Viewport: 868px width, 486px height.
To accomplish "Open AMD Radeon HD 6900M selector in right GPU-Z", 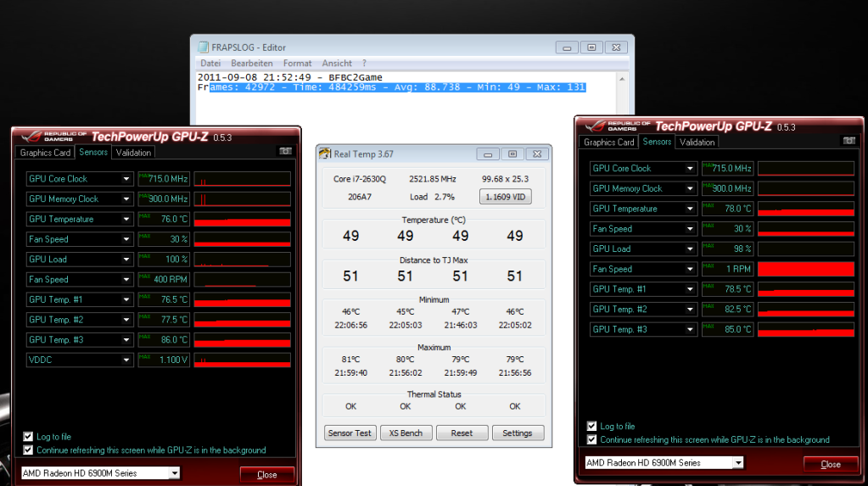I will (x=664, y=462).
